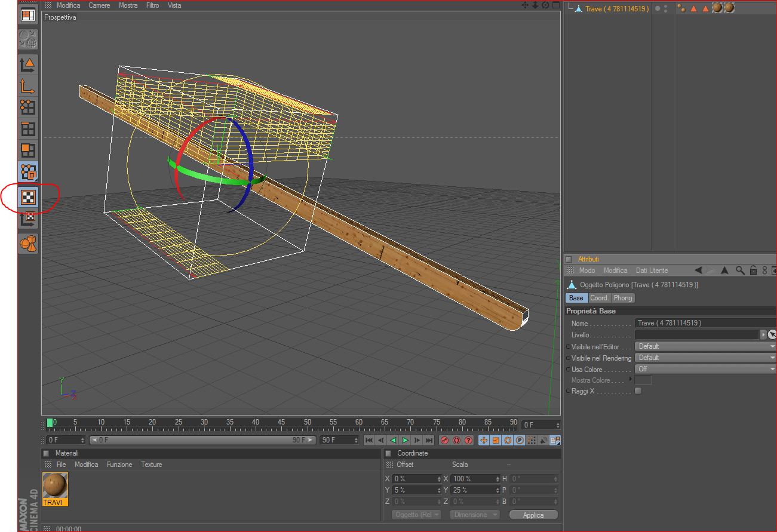Switch to Polygons mode
Image resolution: width=777 pixels, height=532 pixels.
[28, 150]
